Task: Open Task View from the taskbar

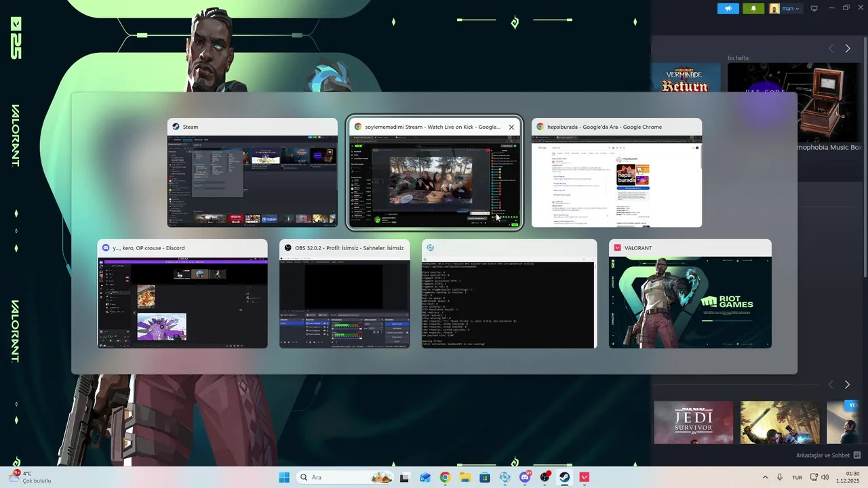Action: [404, 477]
